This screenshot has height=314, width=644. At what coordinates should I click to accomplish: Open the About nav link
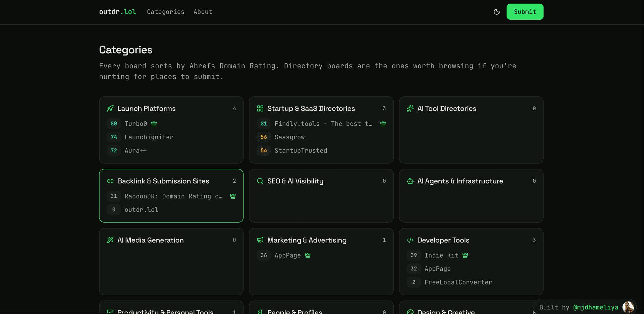pos(203,12)
